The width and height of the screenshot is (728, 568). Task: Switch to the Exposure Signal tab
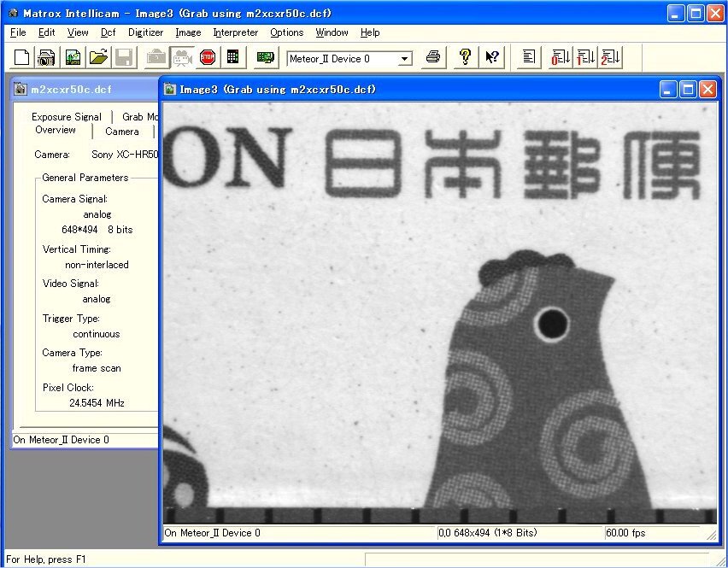coord(67,117)
